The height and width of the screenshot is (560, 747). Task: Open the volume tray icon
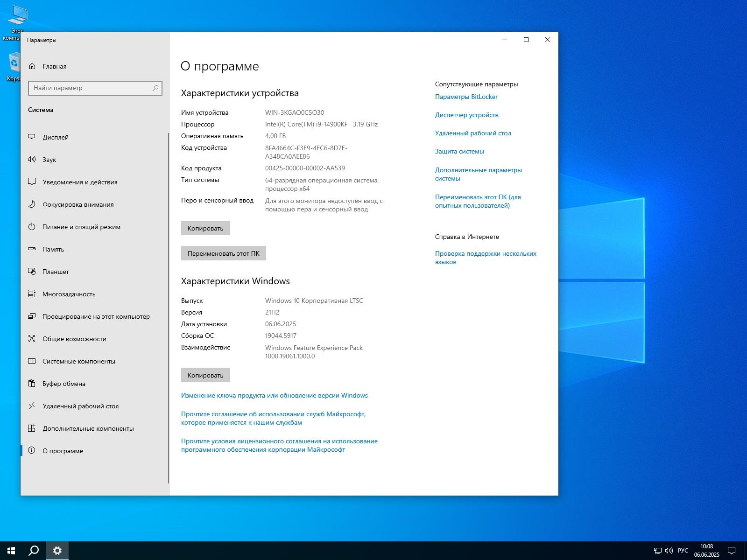(x=669, y=551)
